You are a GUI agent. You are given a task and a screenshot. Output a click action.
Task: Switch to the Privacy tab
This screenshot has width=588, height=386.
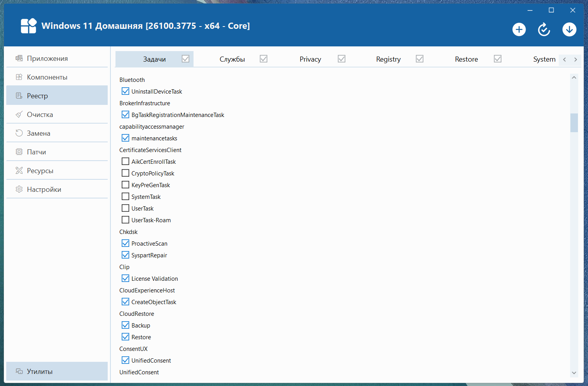pyautogui.click(x=310, y=59)
